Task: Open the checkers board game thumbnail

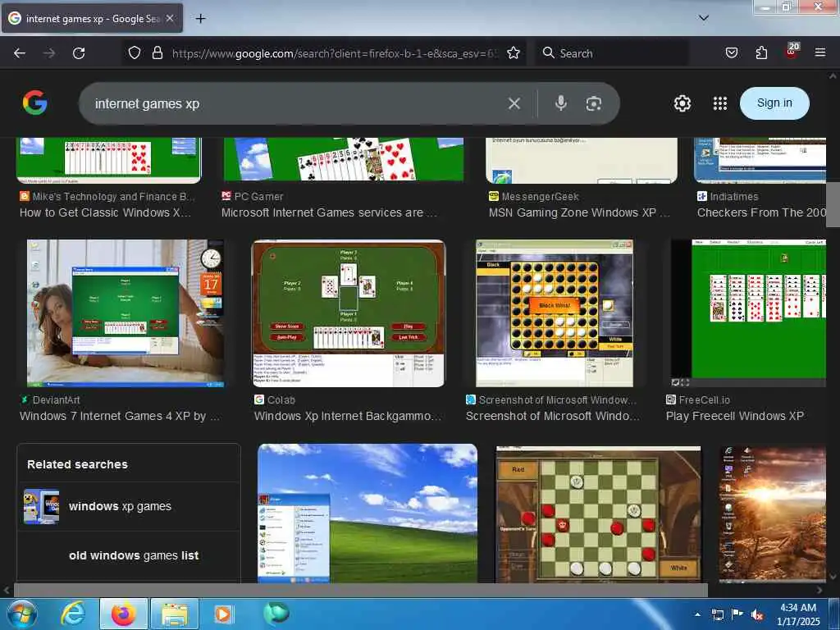Action: [598, 514]
